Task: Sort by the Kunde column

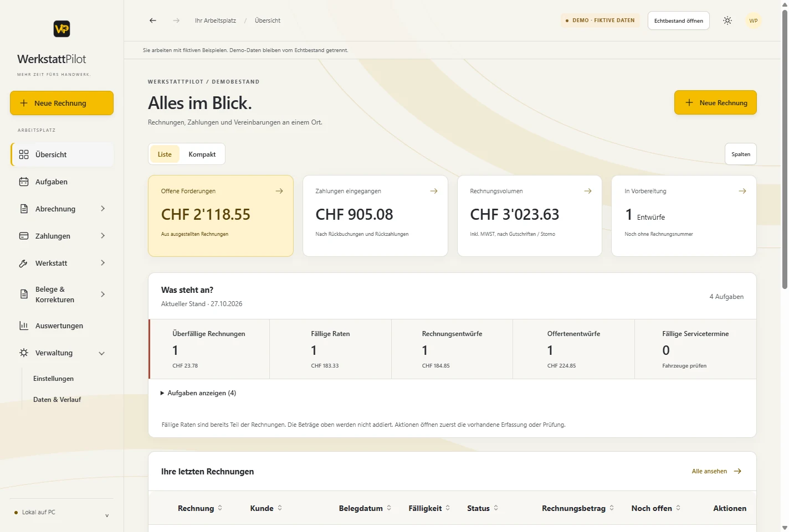Action: (266, 508)
